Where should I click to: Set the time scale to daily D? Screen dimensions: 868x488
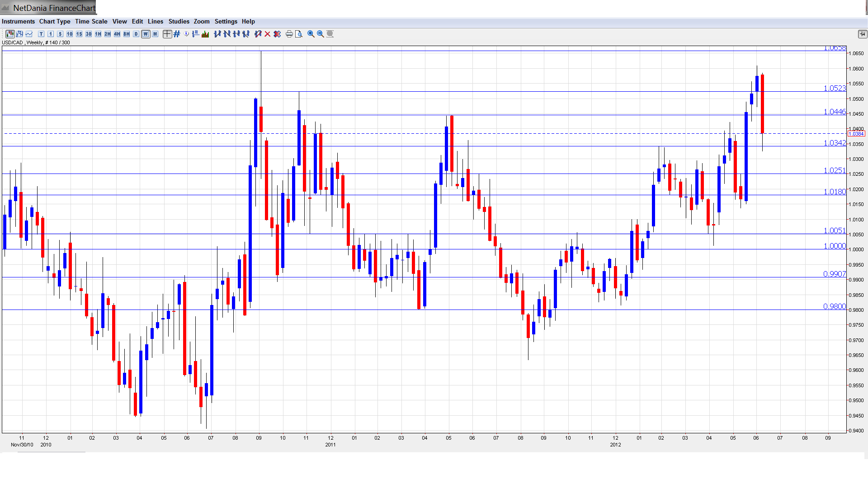136,34
